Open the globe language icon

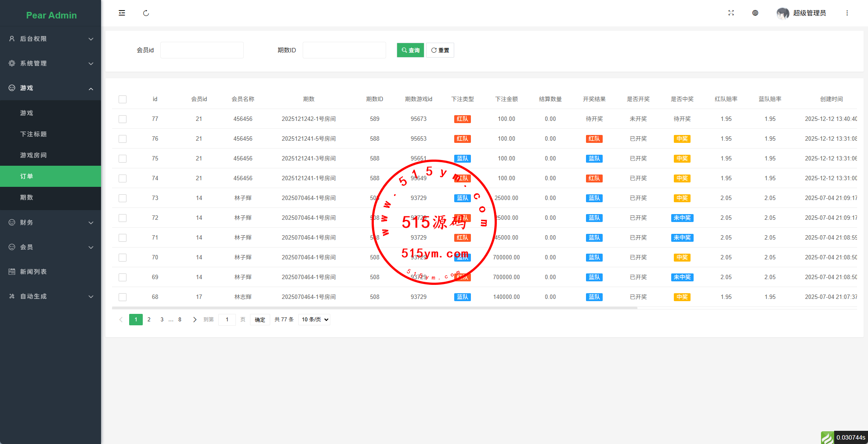[755, 13]
